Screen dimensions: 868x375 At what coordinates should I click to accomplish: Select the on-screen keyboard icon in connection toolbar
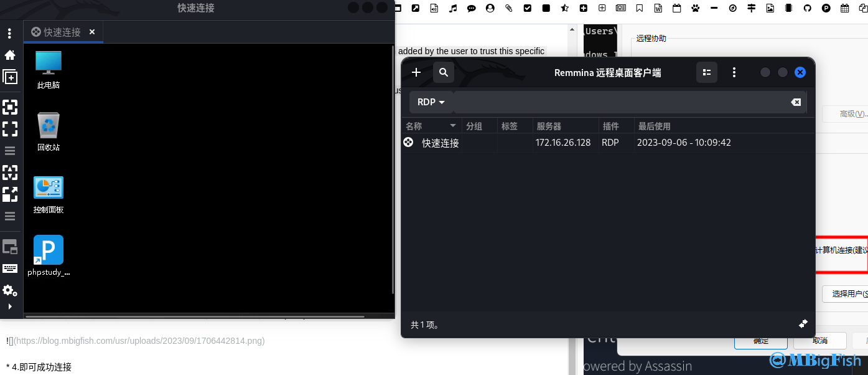pos(10,268)
